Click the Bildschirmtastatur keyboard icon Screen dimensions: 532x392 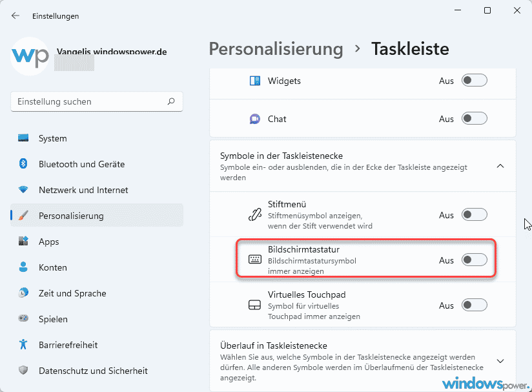[x=254, y=260]
